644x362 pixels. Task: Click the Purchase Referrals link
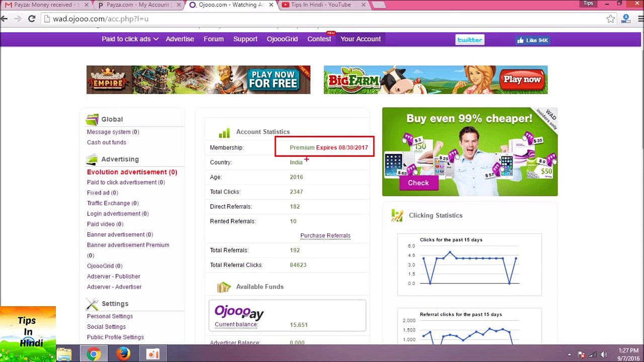click(326, 235)
